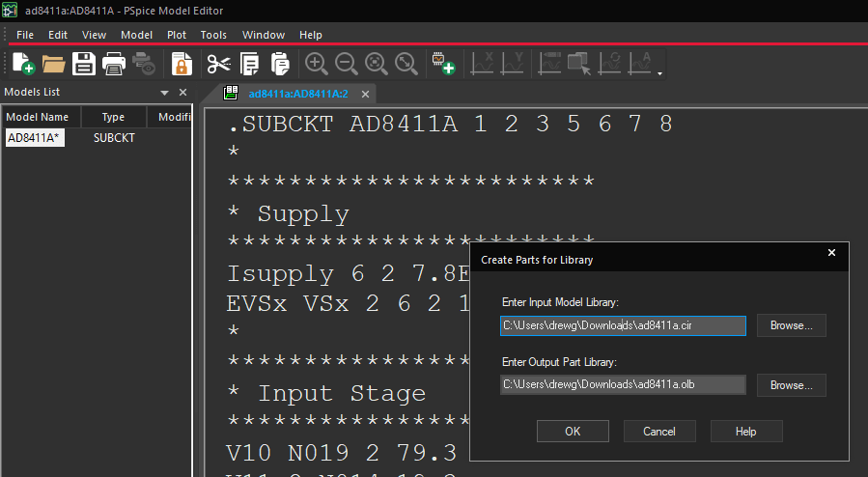Cut selection with scissors icon
This screenshot has width=868, height=477.
tap(218, 64)
